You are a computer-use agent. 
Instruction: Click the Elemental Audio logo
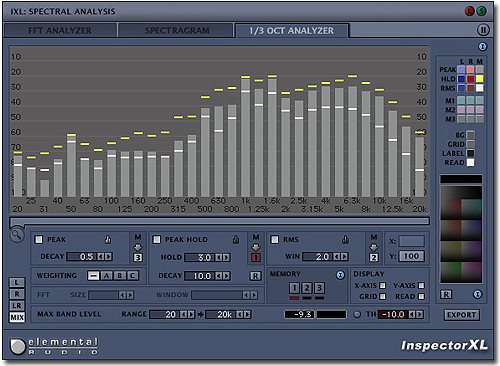coord(54,346)
